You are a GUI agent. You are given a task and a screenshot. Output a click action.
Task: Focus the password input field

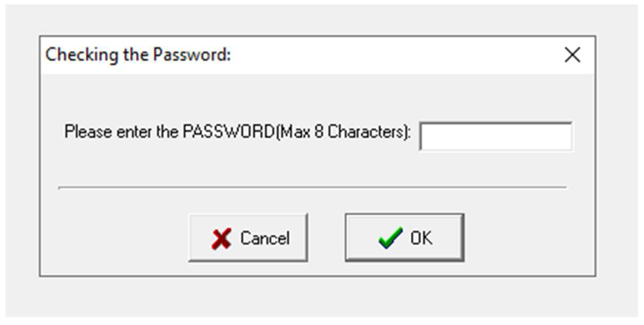pos(495,136)
